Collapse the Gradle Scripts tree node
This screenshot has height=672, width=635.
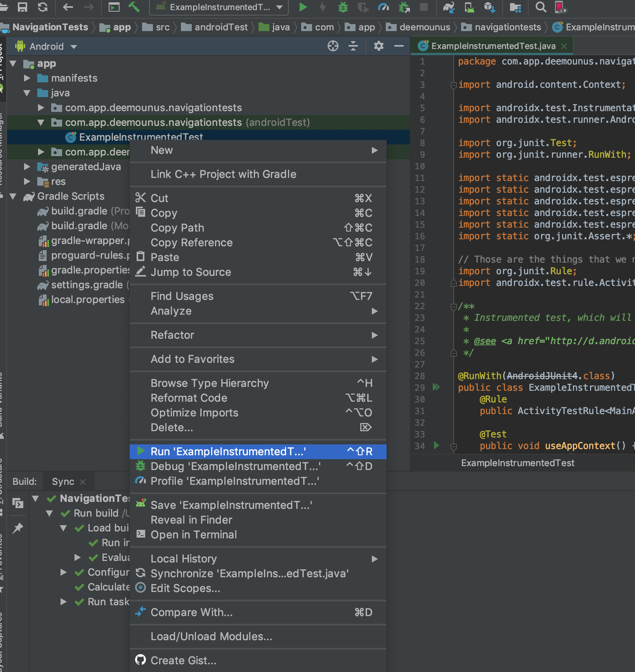tap(13, 197)
